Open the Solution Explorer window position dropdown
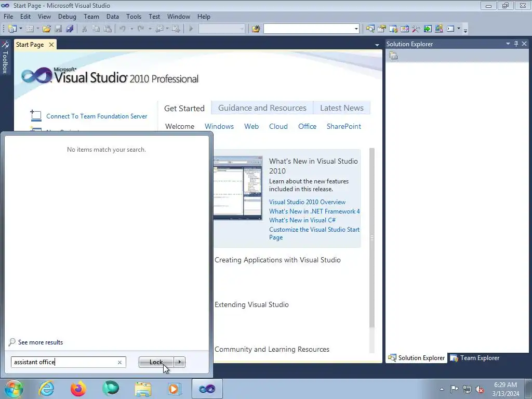The image size is (532, 399). 508,44
